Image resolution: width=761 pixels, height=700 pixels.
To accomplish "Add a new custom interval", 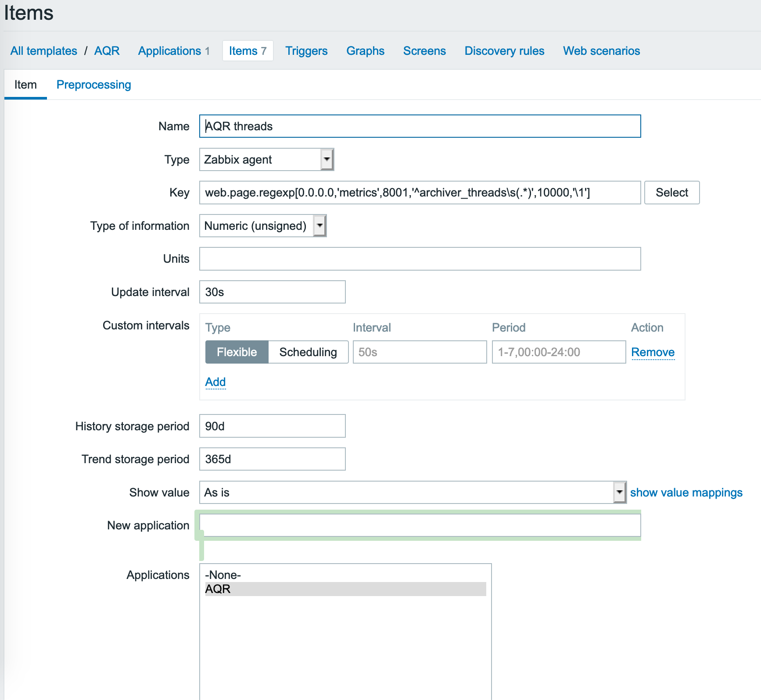I will click(x=215, y=382).
